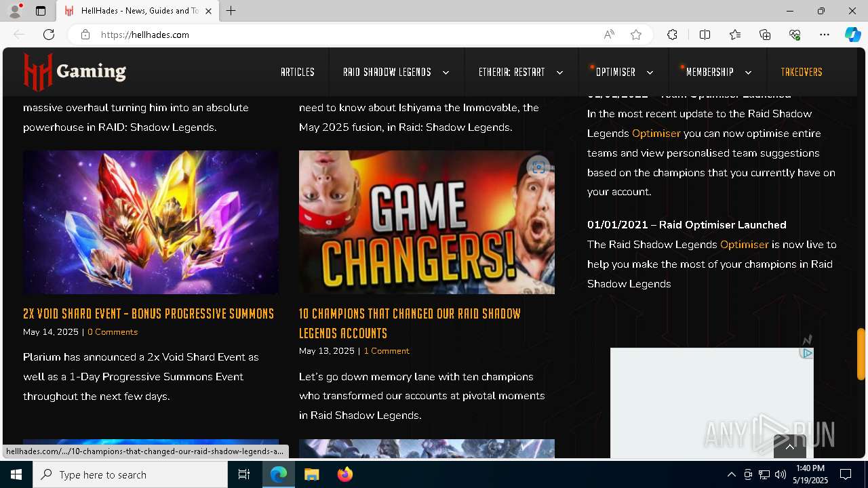Click the HH Gaming site logo
Viewport: 868px width, 488px height.
(x=75, y=71)
